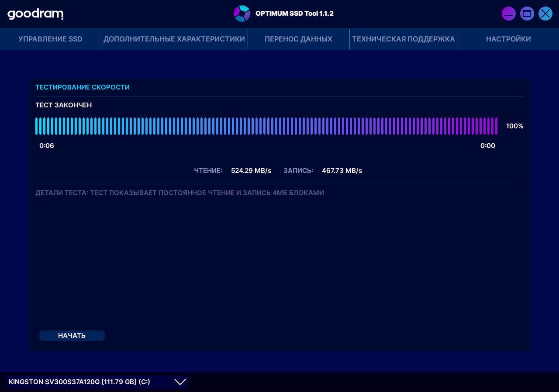559x392 pixels.
Task: Click the OPTIMUM SSD Tool aperture icon
Action: 242,14
